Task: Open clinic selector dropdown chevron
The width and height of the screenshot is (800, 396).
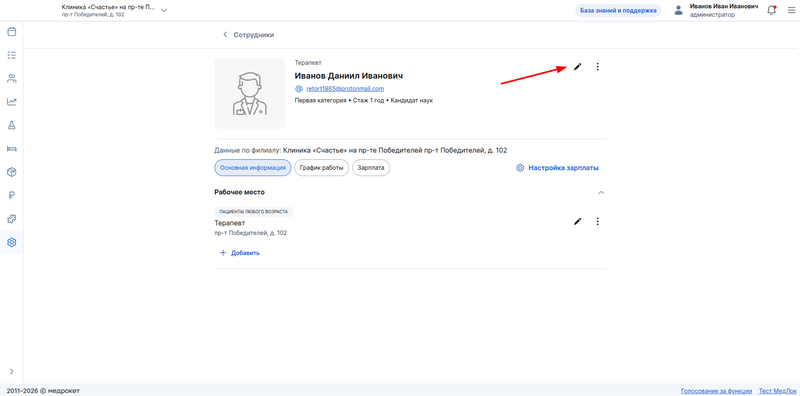Action: tap(164, 10)
